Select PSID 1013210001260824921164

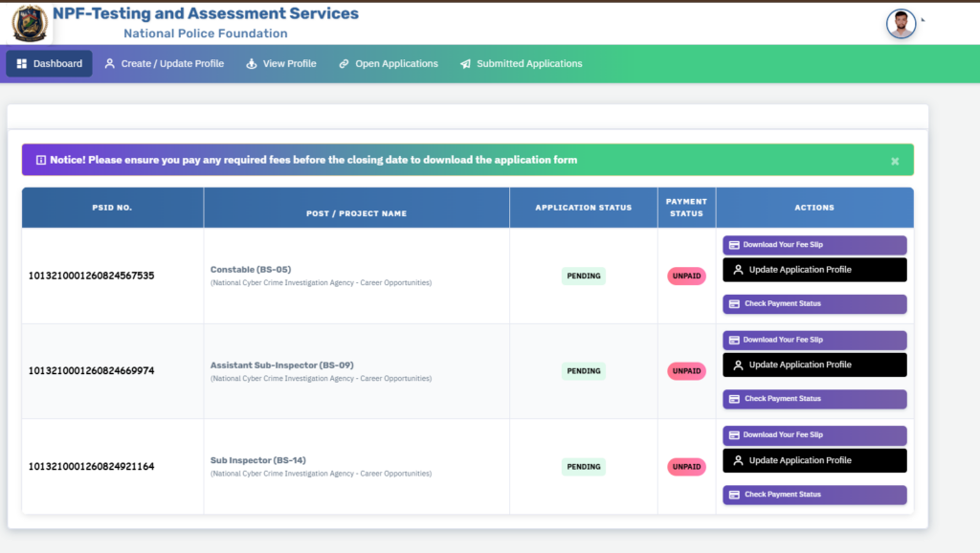[91, 466]
